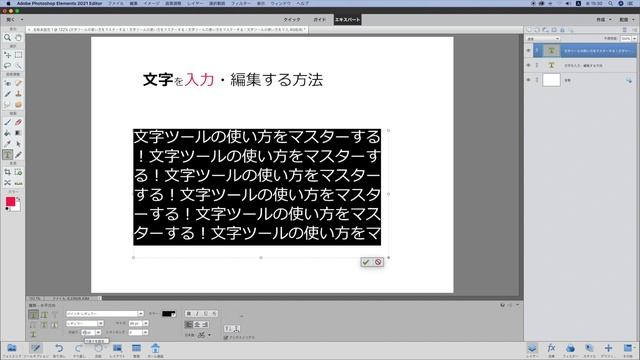Select the title text layer thumbnail

point(551,65)
